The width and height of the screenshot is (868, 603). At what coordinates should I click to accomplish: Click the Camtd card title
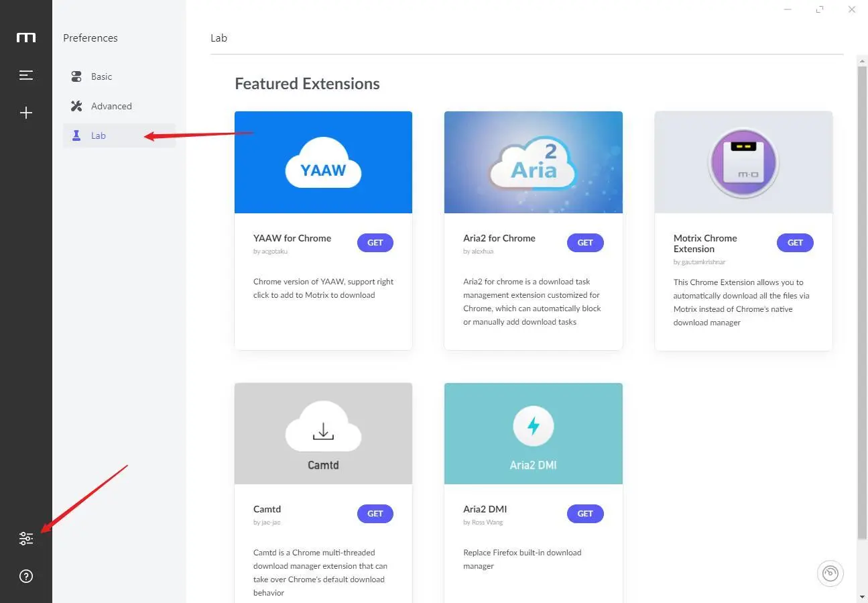[267, 509]
